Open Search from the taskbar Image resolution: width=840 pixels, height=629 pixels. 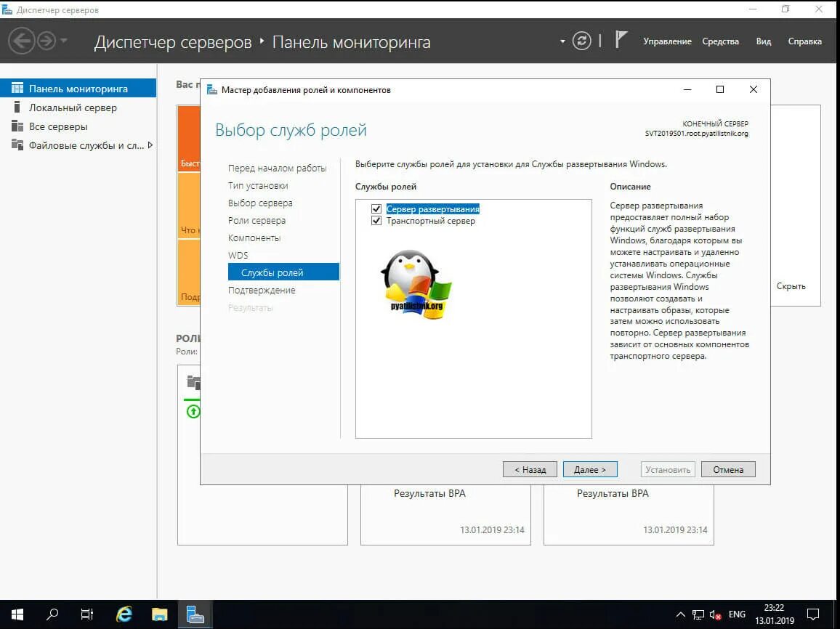[x=52, y=614]
